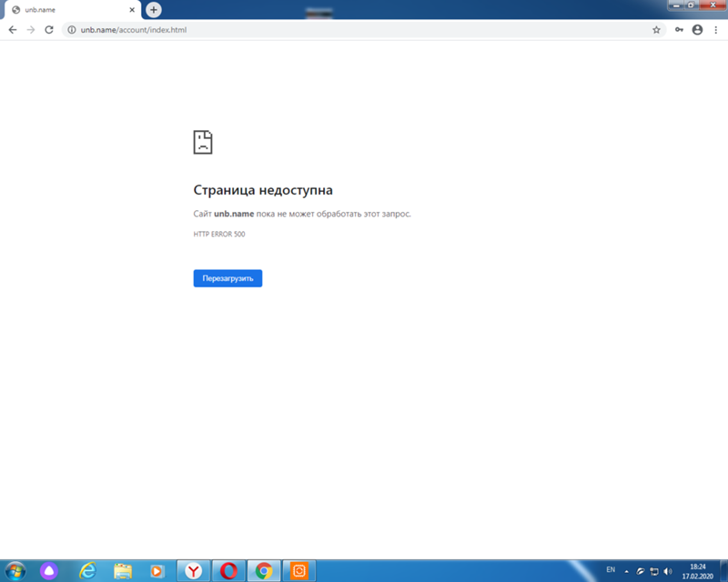Open Yandex Browser from the taskbar
Viewport: 728px width, 582px height.
(x=194, y=570)
